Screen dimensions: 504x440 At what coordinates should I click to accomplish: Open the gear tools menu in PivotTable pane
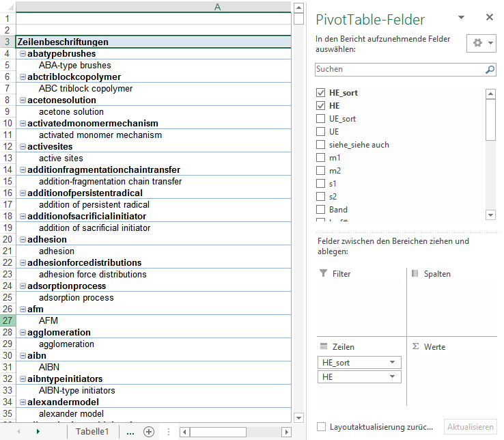click(481, 43)
